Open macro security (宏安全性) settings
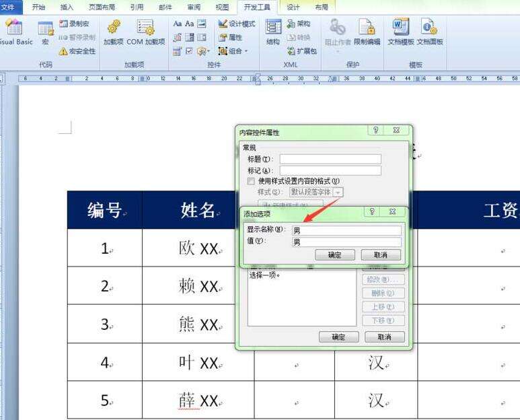Image resolution: width=520 pixels, height=420 pixels. pos(77,51)
